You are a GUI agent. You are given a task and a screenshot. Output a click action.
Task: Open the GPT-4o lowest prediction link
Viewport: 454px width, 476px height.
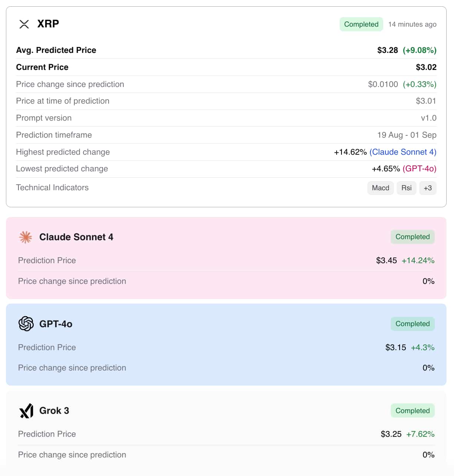coord(419,169)
